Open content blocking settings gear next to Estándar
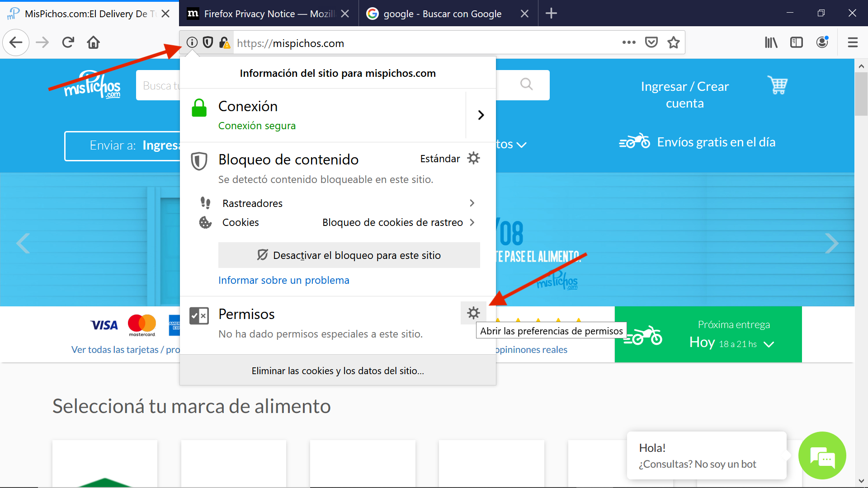The height and width of the screenshot is (488, 868). click(473, 158)
